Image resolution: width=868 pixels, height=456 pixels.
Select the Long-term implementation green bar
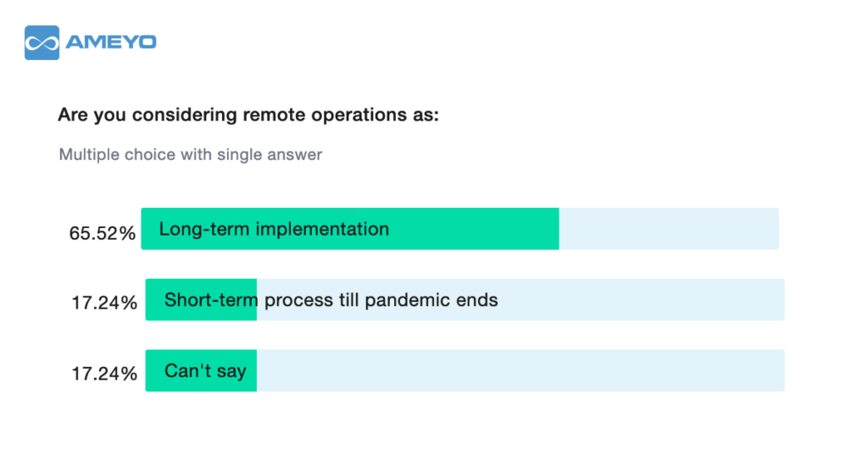[350, 229]
